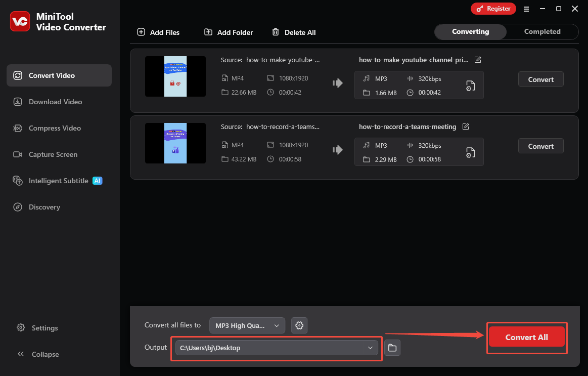The image size is (588, 376).
Task: Click the edit pencil next to how-to-make-youtube-channel-pri
Action: (478, 59)
